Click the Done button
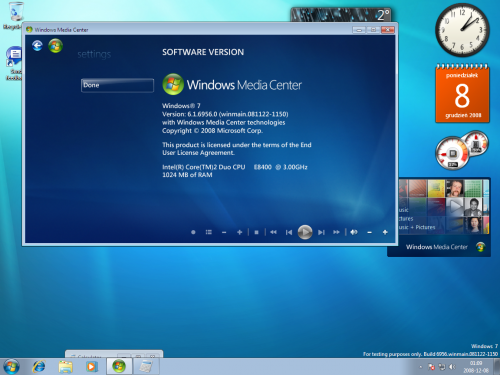Image resolution: width=500 pixels, height=375 pixels. pos(117,85)
